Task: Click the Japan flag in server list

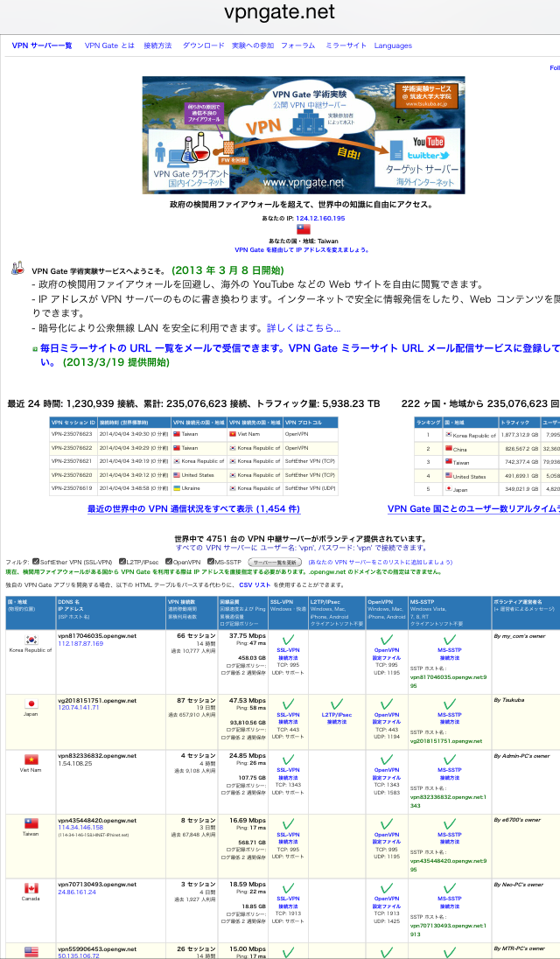Action: (31, 704)
